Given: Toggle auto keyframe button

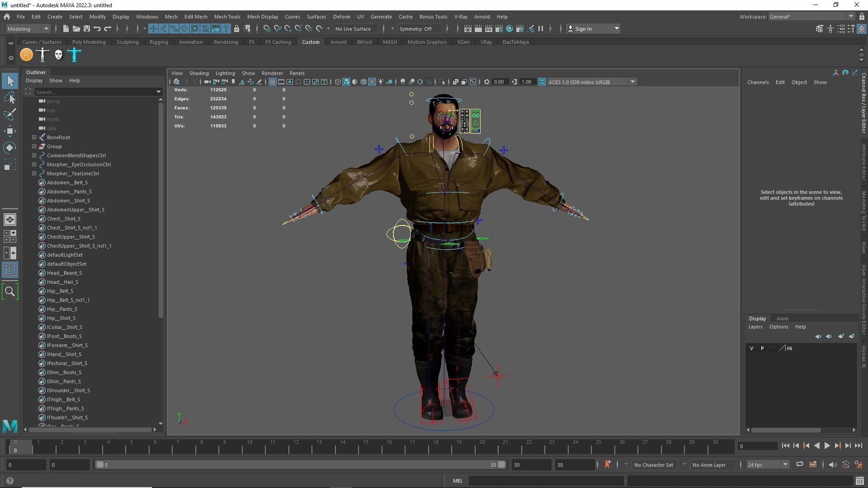Looking at the screenshot, I should (x=846, y=465).
